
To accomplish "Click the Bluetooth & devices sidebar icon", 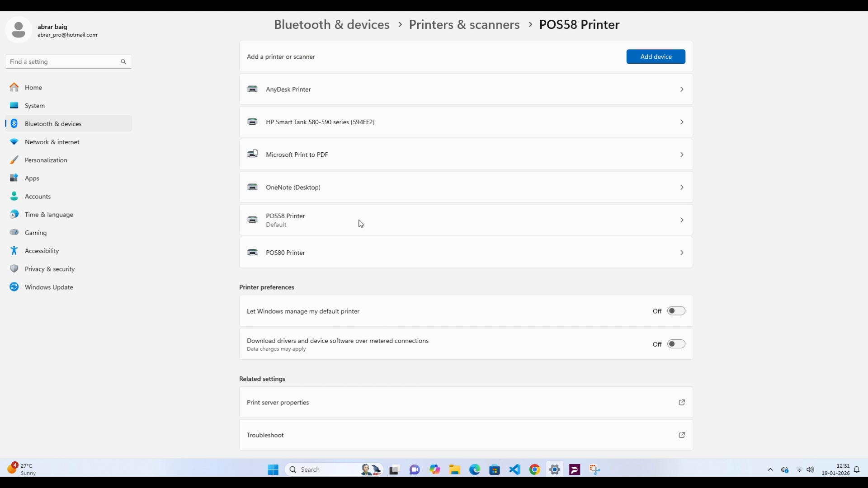I will (14, 124).
